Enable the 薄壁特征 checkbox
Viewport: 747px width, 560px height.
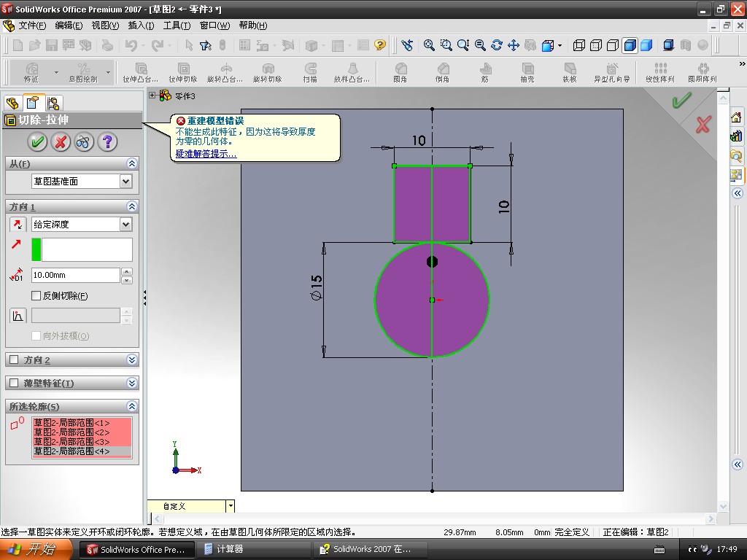14,384
